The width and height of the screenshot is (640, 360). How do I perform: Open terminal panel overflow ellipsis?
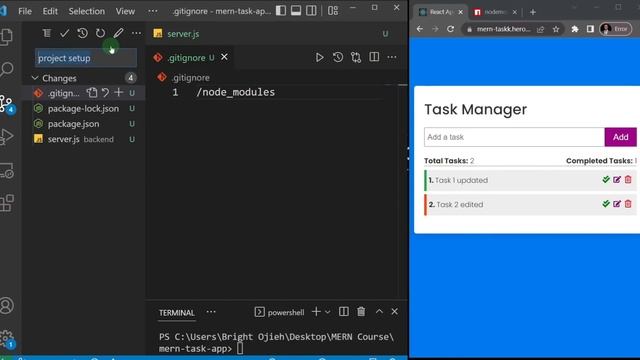[x=211, y=312]
